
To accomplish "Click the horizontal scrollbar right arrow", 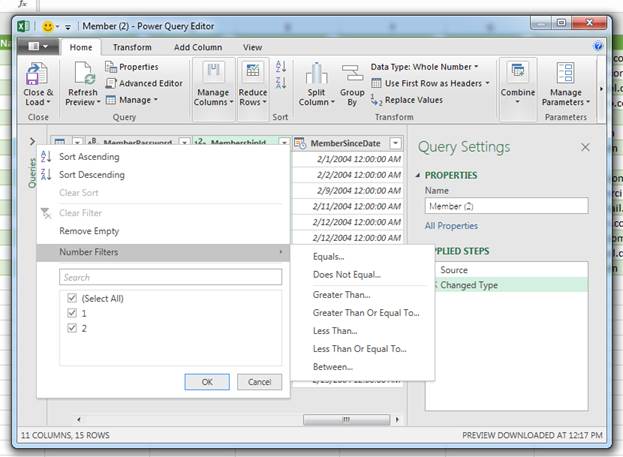I will tap(397, 419).
